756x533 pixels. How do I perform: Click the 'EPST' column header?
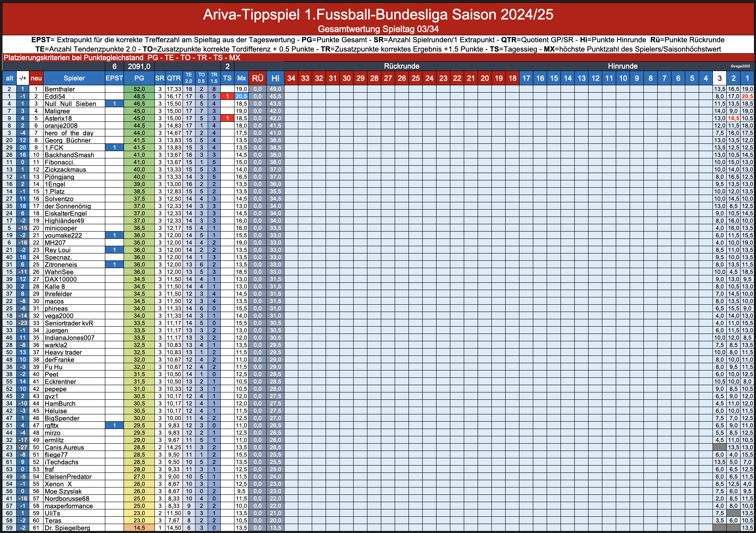[x=114, y=78]
